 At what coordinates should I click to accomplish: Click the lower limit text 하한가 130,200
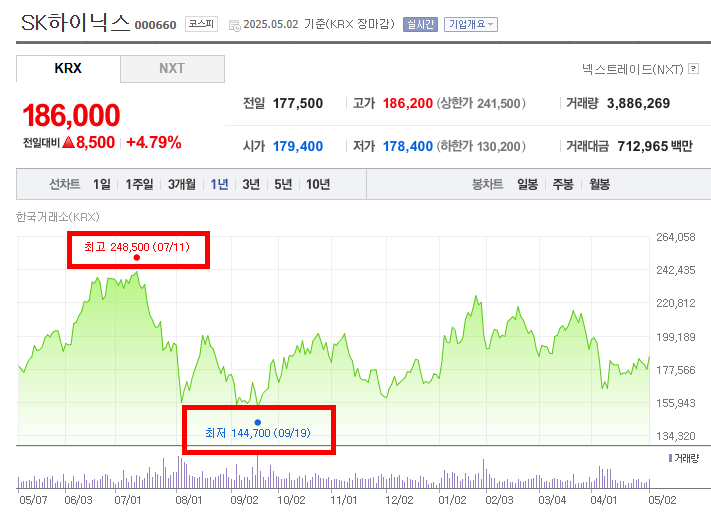tap(481, 146)
